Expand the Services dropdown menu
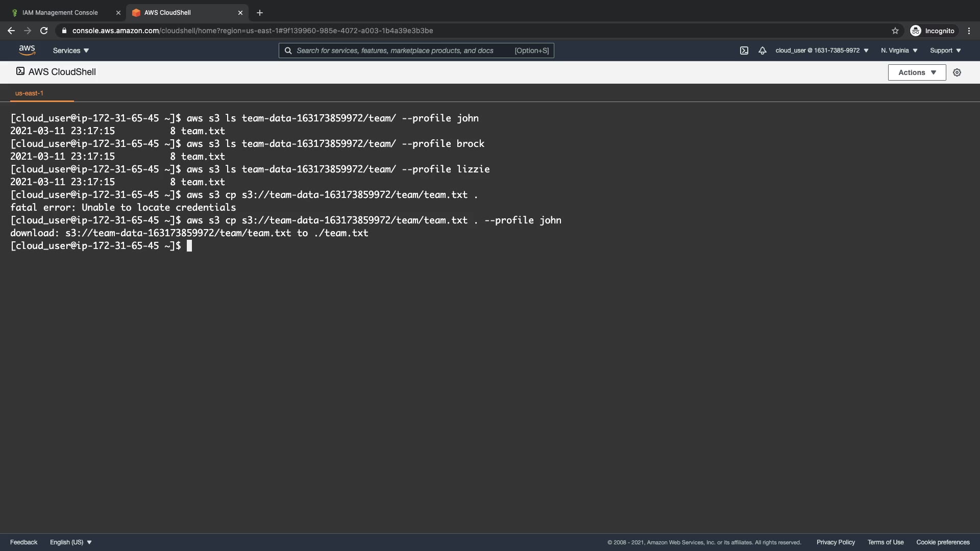This screenshot has width=980, height=551. click(71, 51)
